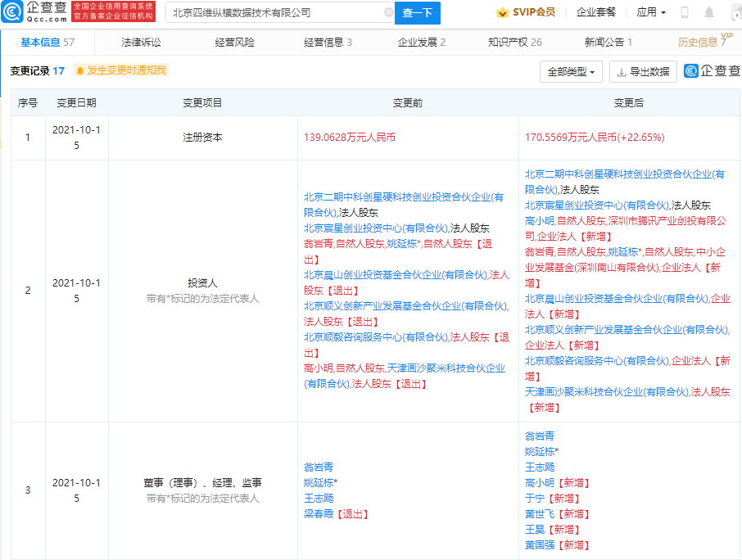Switch to the 法律诉讼 tab
This screenshot has width=742, height=560.
point(141,42)
